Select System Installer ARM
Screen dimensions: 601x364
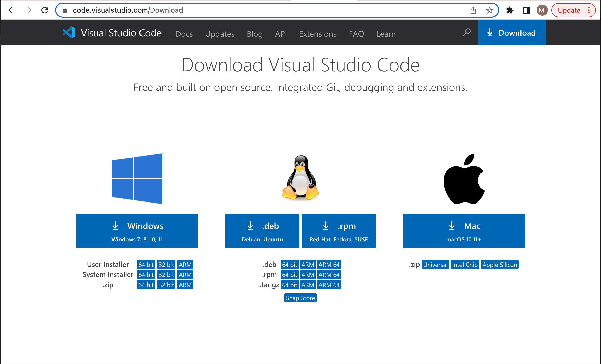[185, 275]
